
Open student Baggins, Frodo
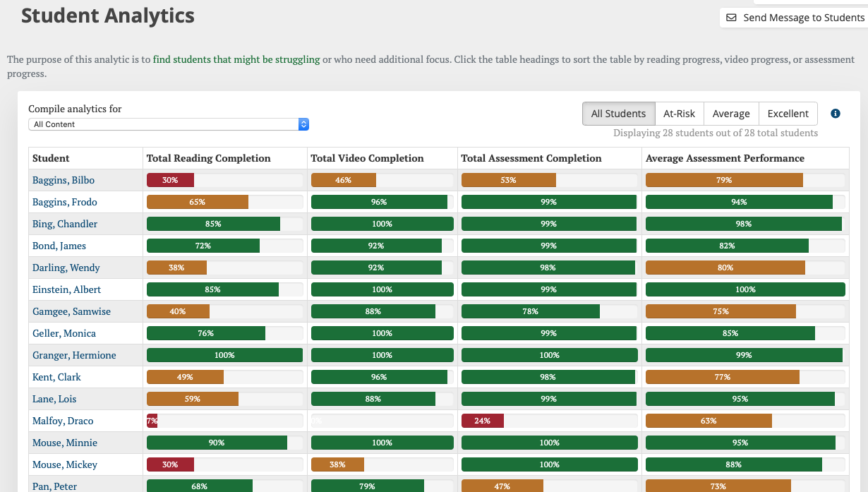[x=65, y=202]
